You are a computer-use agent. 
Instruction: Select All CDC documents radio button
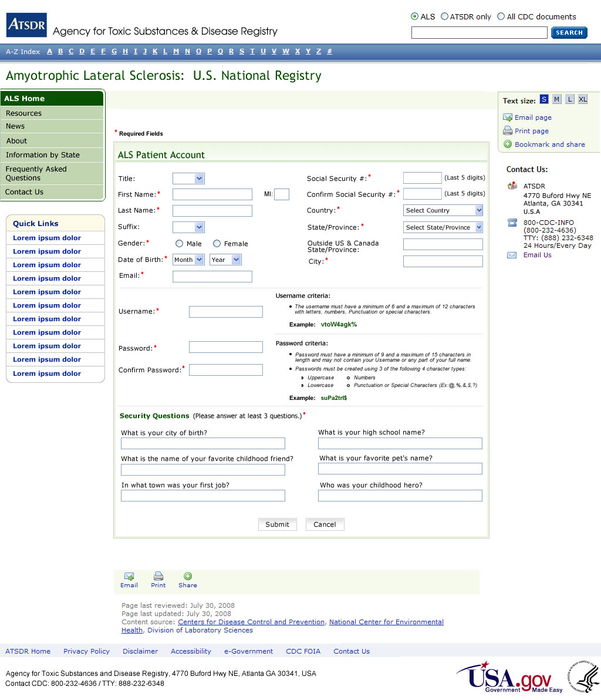coord(501,16)
